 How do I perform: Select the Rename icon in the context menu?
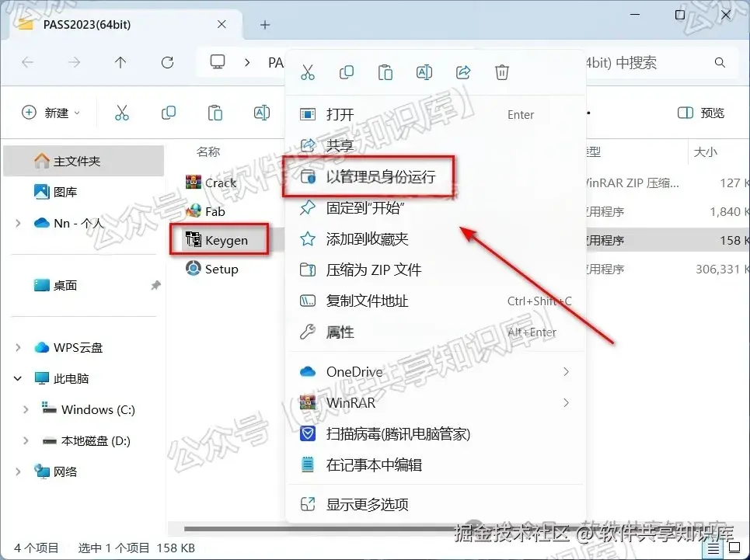pos(424,71)
